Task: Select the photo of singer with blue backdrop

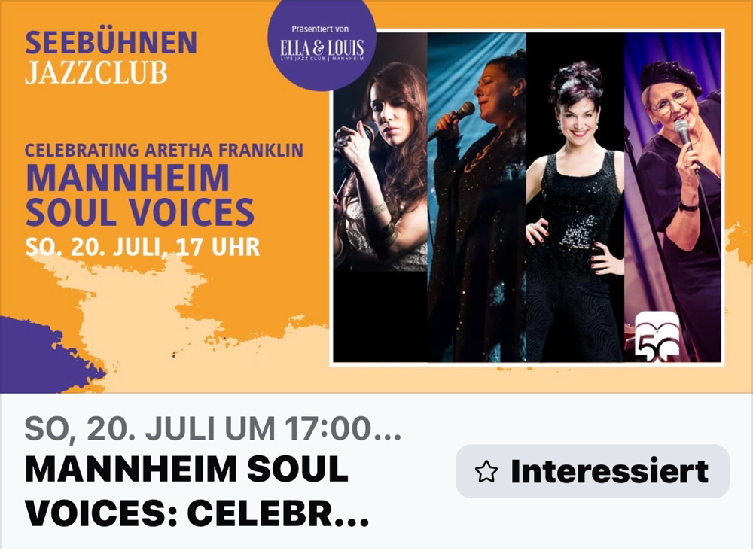Action: [477, 197]
